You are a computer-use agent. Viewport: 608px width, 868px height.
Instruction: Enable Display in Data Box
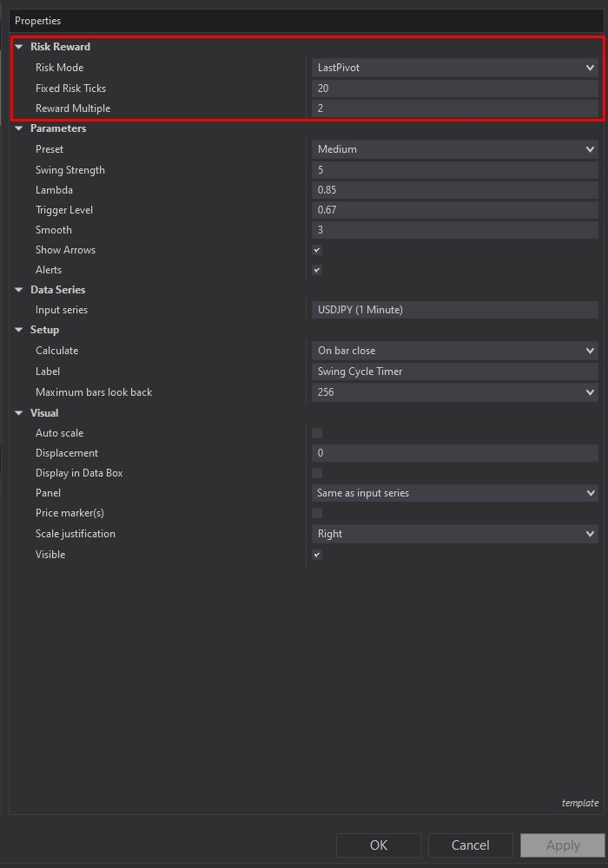pos(317,473)
